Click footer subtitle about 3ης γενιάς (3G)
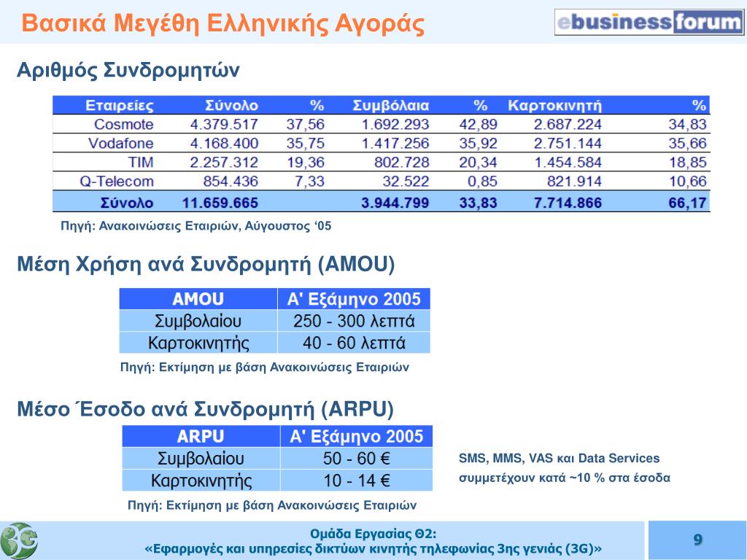Screen dimensions: 747x560 tap(373, 549)
